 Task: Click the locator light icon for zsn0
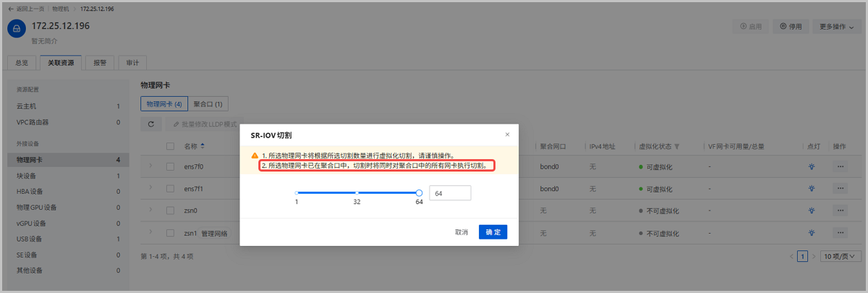[x=812, y=211]
